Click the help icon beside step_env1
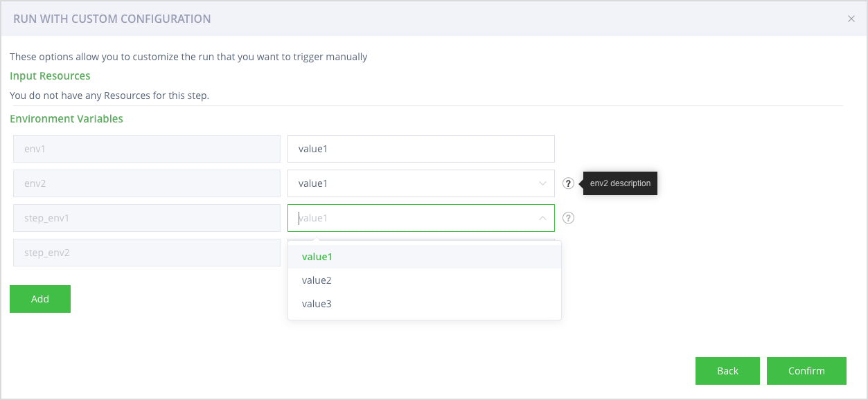This screenshot has width=868, height=400. [x=568, y=218]
